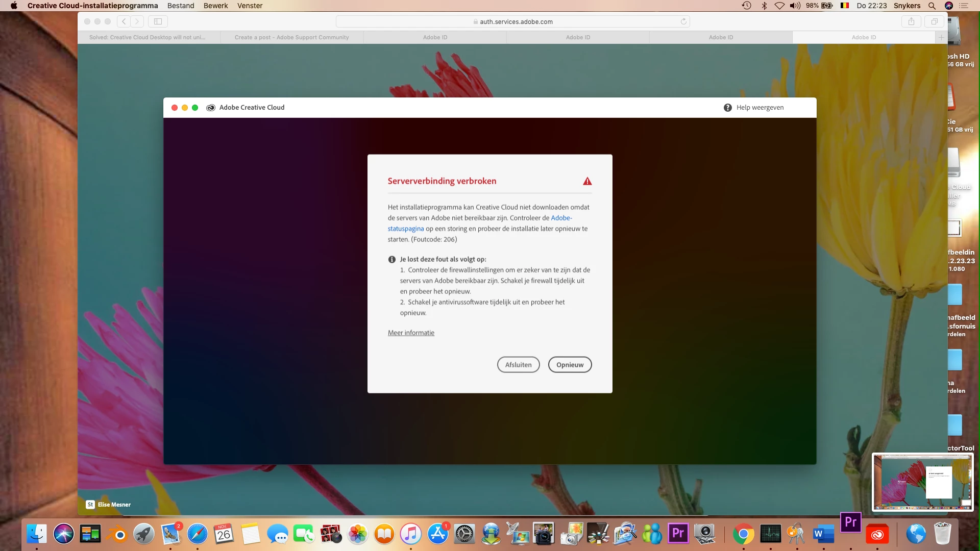
Task: Go forward in Safari
Action: coord(137,21)
